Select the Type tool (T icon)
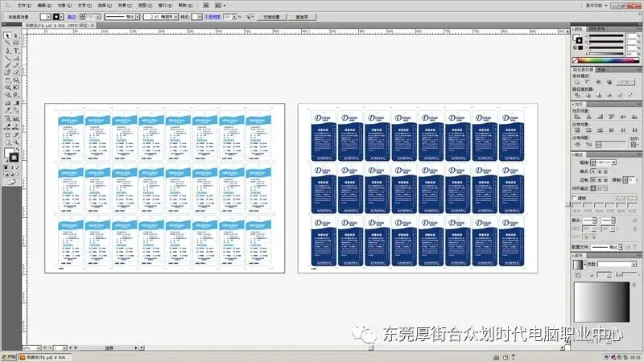644x362 pixels. (x=16, y=51)
